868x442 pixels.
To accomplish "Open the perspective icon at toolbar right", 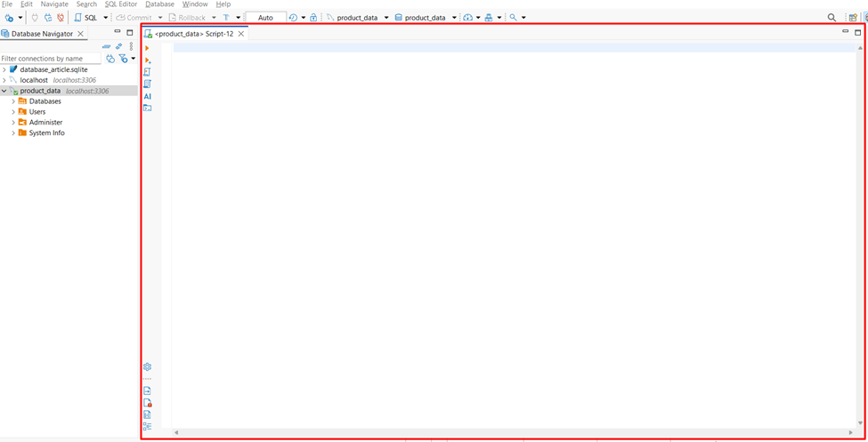I will point(853,18).
